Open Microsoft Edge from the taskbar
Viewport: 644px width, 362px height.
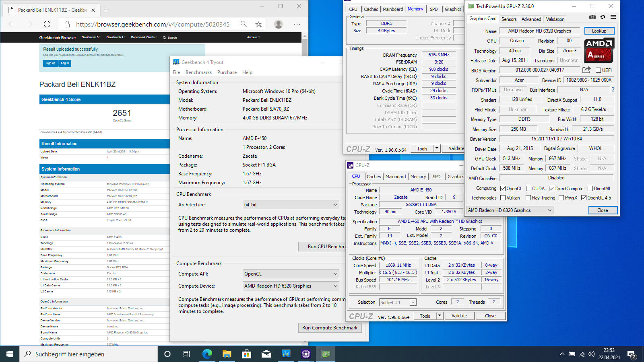click(207, 354)
